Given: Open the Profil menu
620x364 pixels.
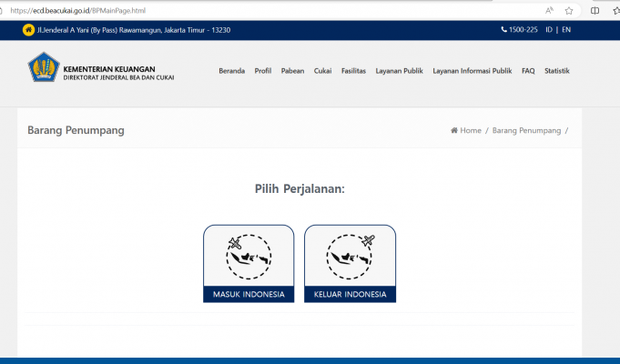Looking at the screenshot, I should coord(263,71).
